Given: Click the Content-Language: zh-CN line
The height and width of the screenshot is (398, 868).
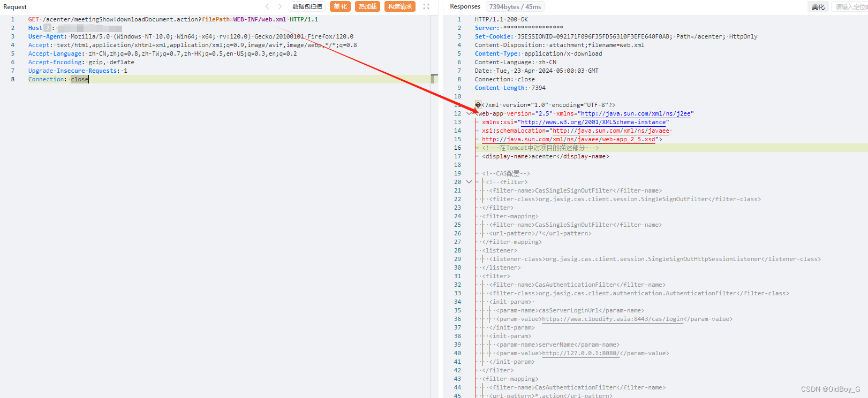Looking at the screenshot, I should pyautogui.click(x=516, y=62).
